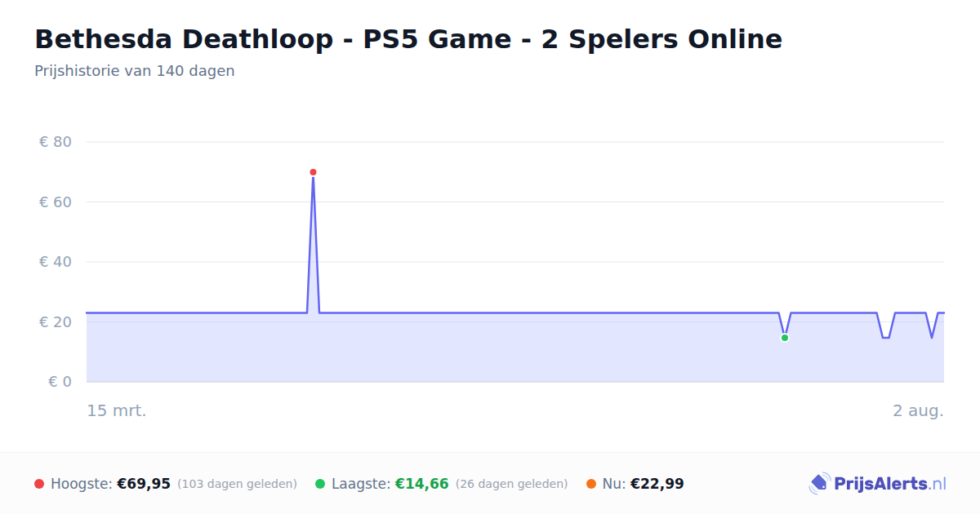
Task: Click the red dot beside Hoogste legend
Action: (39, 484)
